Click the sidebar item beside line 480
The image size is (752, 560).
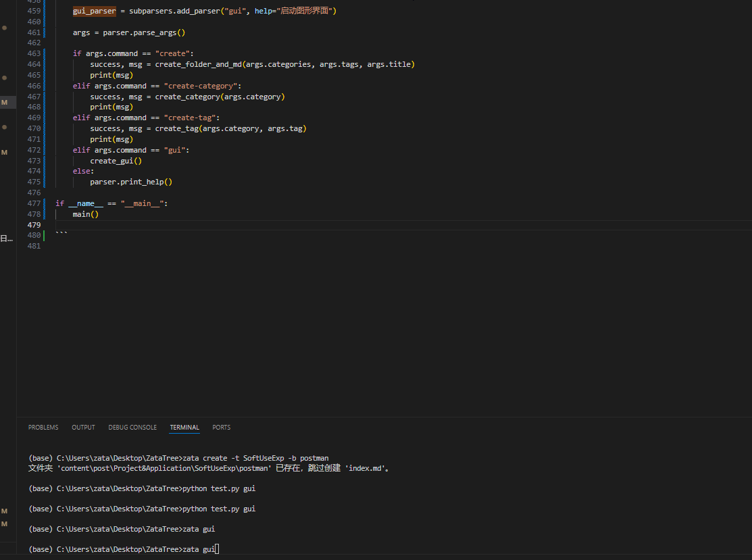pos(6,238)
